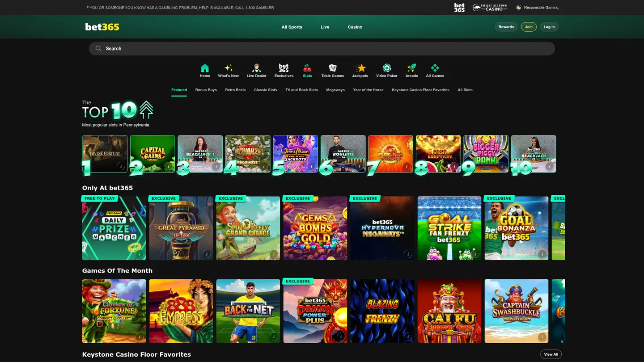Click the Log In button
The height and width of the screenshot is (362, 644).
point(549,27)
